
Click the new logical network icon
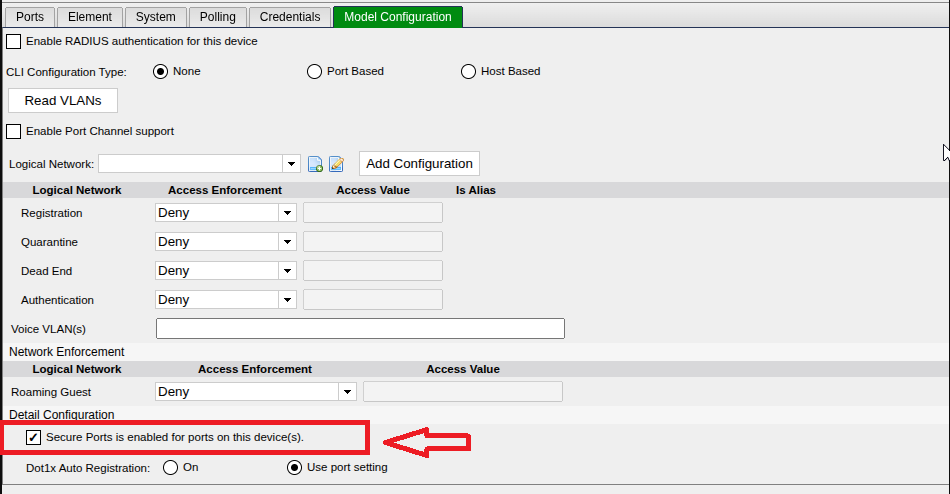(x=315, y=164)
